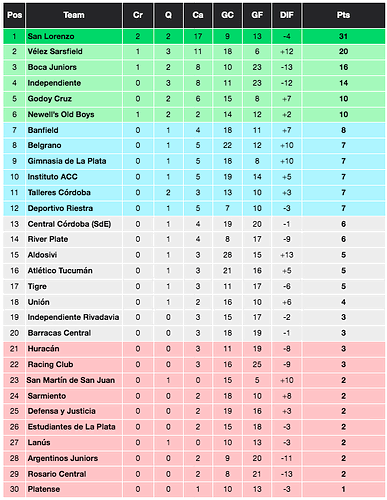Click Estudiantes de La Plata team name

(x=71, y=427)
